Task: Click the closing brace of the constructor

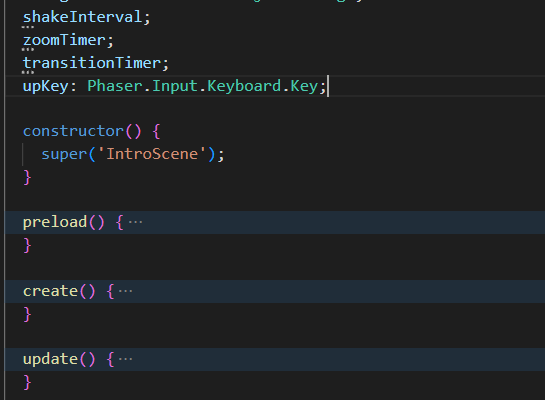Action: pos(27,177)
